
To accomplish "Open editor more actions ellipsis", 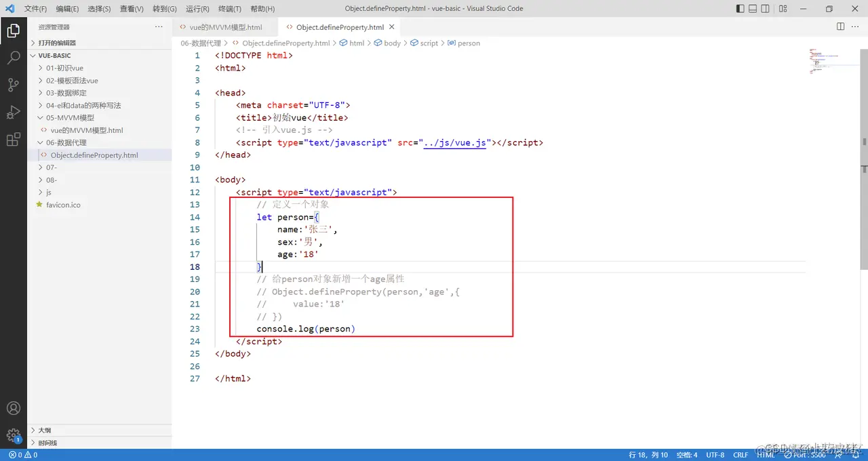I will click(x=856, y=26).
